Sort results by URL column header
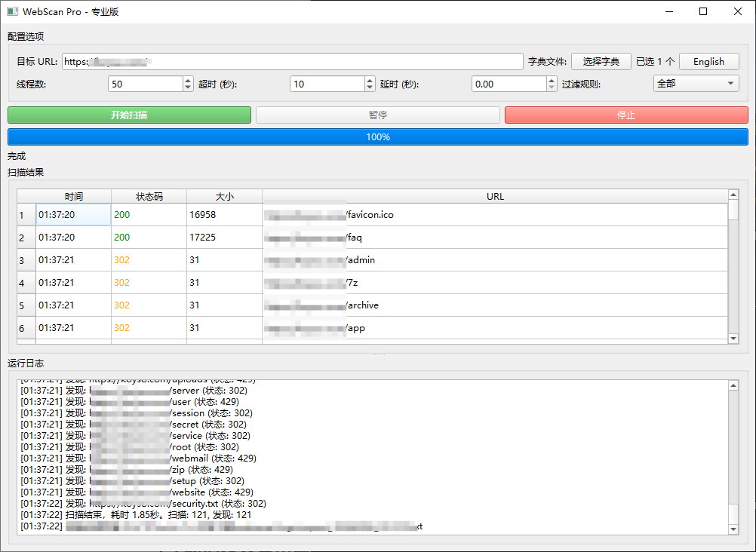 pos(495,196)
